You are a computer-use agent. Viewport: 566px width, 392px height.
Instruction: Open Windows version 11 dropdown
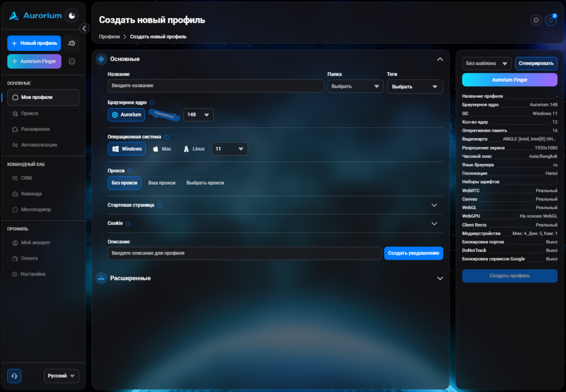coord(229,149)
